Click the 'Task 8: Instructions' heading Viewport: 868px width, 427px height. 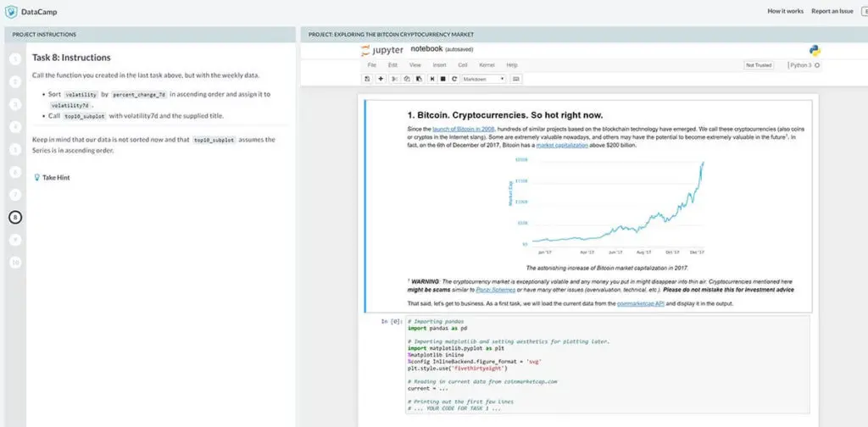coord(71,58)
